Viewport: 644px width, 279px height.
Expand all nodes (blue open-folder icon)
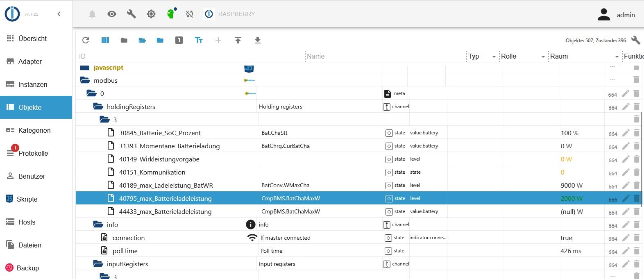click(x=142, y=40)
